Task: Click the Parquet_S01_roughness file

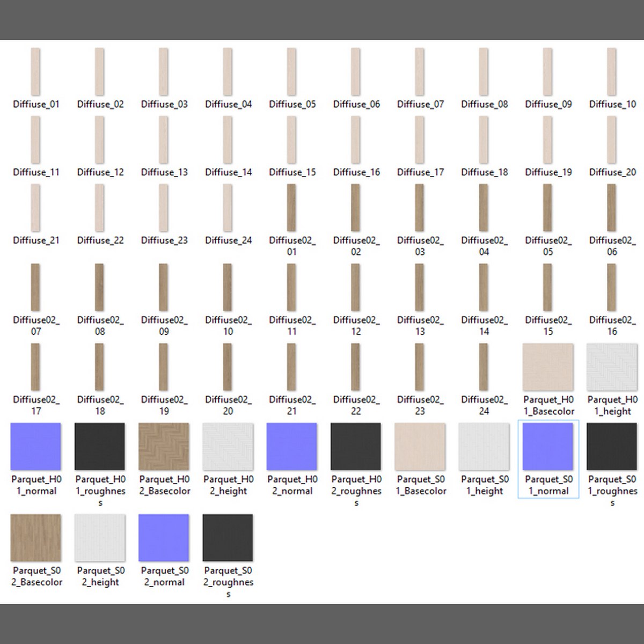Action: 612,447
